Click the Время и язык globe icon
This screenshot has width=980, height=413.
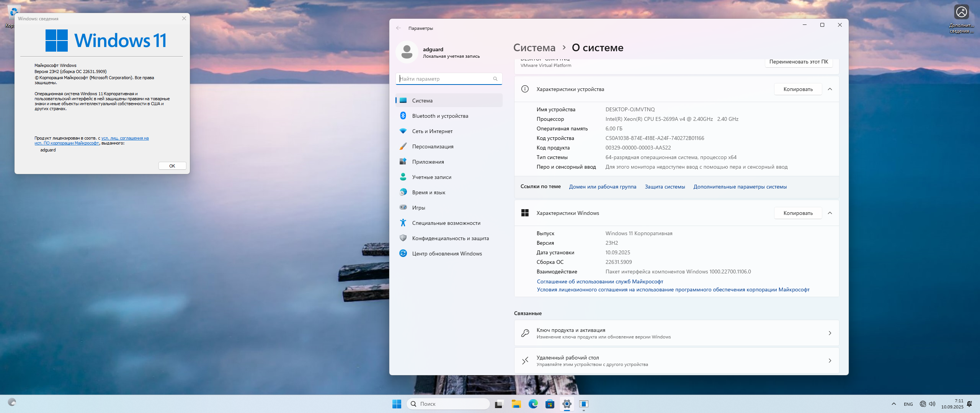(403, 192)
